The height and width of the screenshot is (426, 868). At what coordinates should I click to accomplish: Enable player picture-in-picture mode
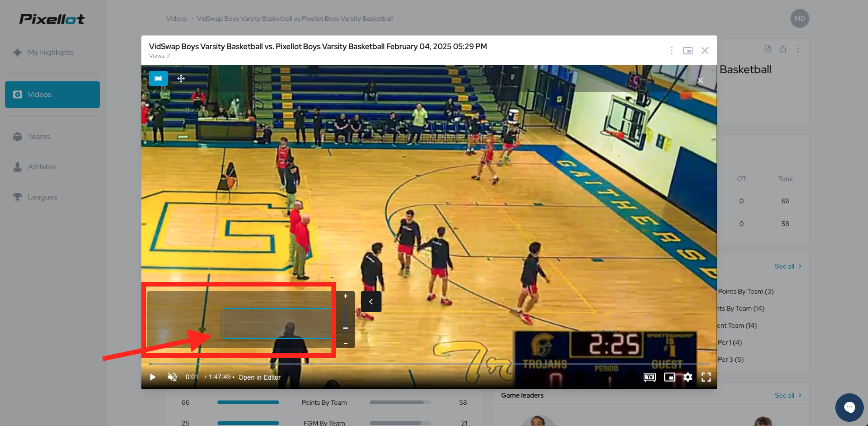point(669,377)
